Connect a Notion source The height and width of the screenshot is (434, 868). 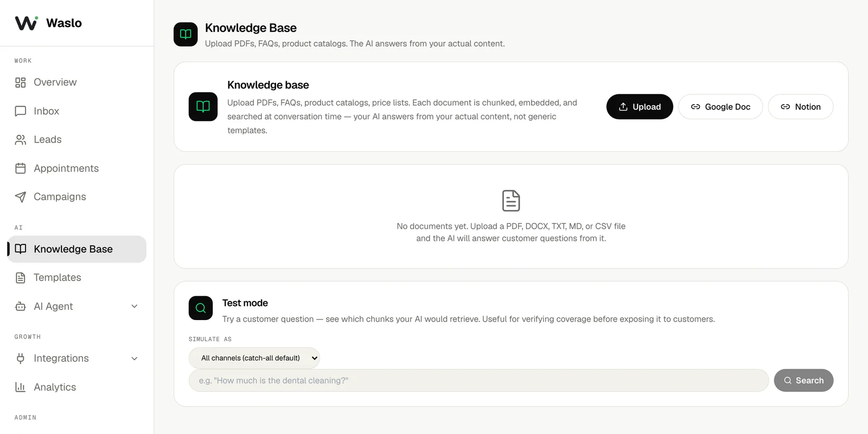[x=801, y=107]
